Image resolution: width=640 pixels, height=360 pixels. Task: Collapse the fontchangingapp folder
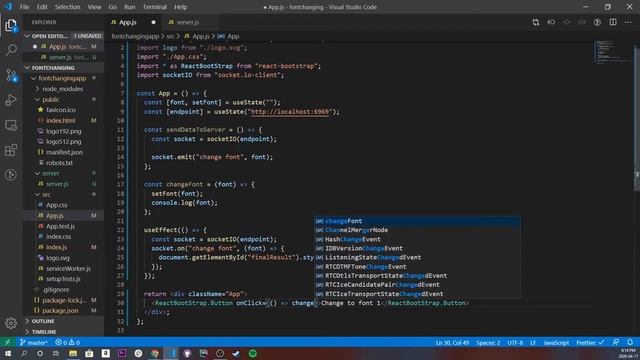62,78
